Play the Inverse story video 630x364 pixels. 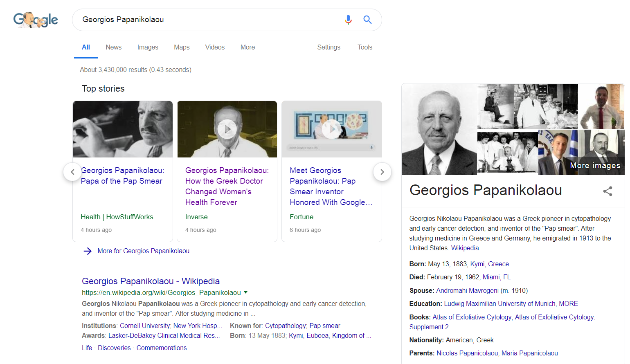pos(227,129)
